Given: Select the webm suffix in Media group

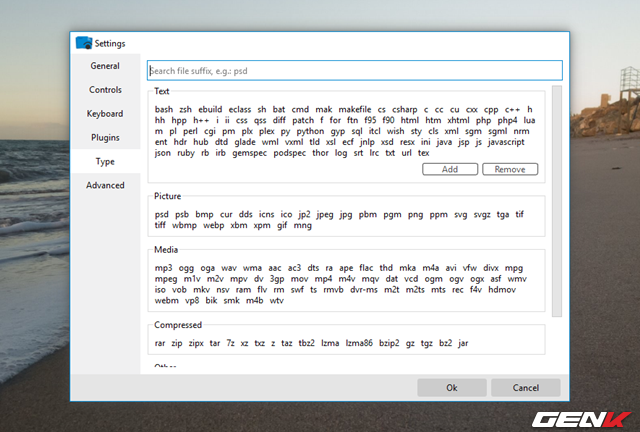Looking at the screenshot, I should tap(167, 300).
